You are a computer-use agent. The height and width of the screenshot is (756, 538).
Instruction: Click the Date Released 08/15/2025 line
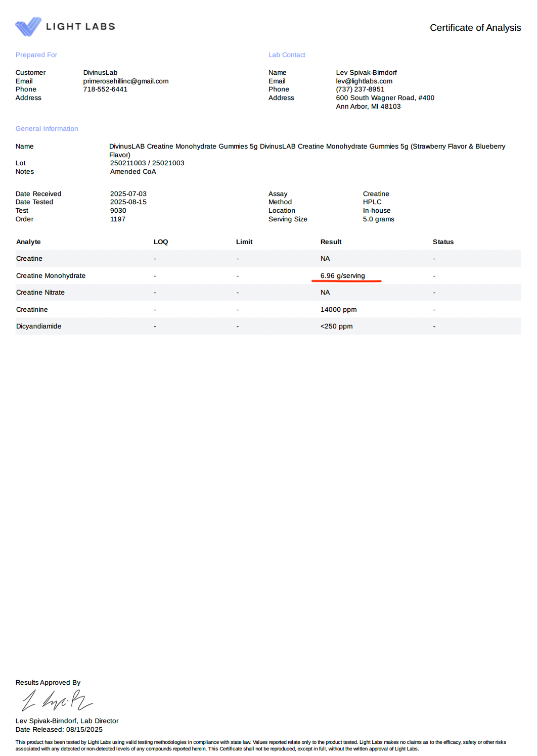59,730
